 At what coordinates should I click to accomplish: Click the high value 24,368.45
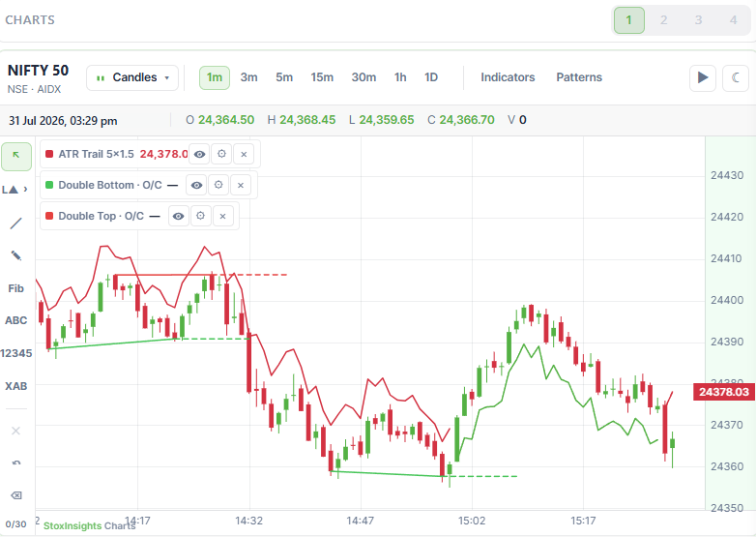[x=307, y=120]
